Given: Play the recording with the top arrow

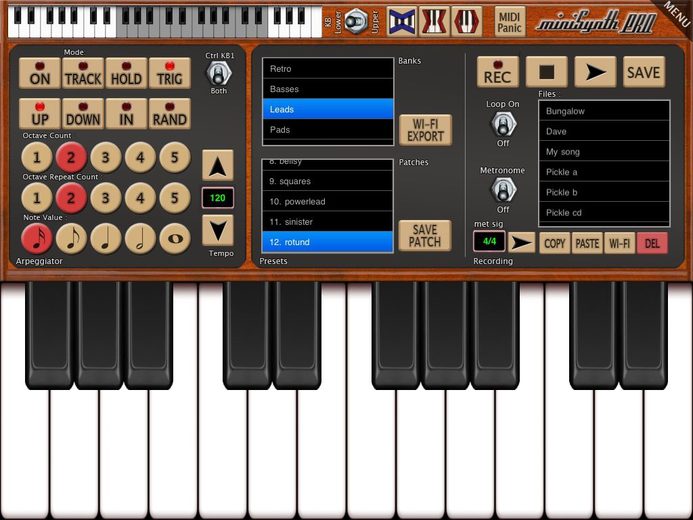Looking at the screenshot, I should pos(595,72).
